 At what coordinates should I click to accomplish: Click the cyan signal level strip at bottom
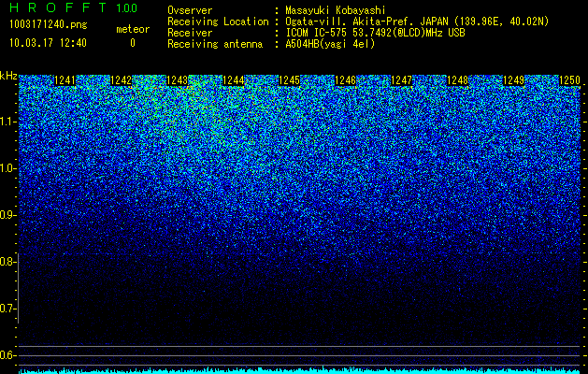coord(300,371)
